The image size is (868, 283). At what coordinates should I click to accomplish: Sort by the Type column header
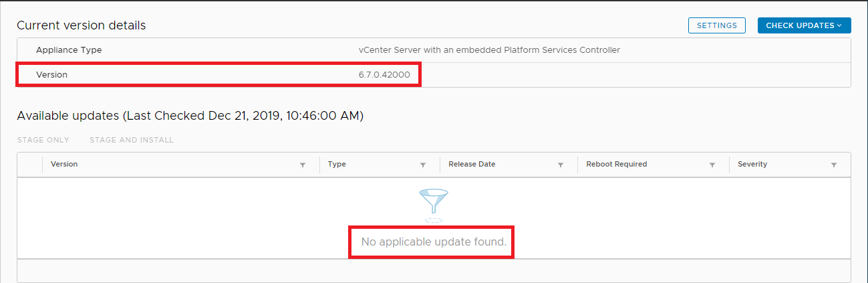point(337,165)
